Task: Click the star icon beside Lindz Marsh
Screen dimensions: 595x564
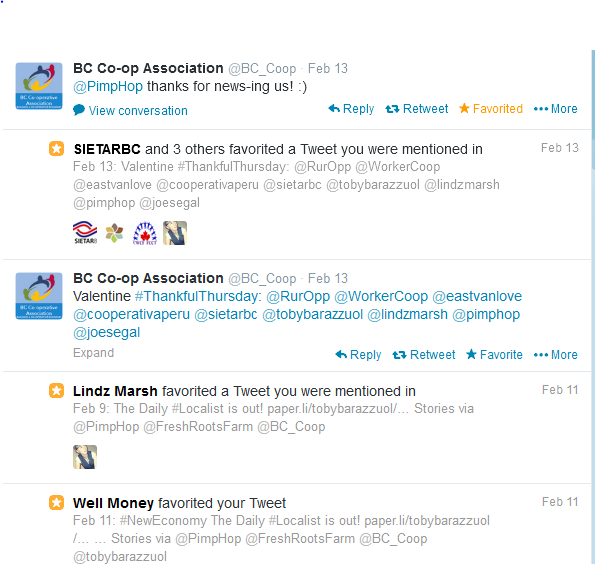Action: (57, 391)
